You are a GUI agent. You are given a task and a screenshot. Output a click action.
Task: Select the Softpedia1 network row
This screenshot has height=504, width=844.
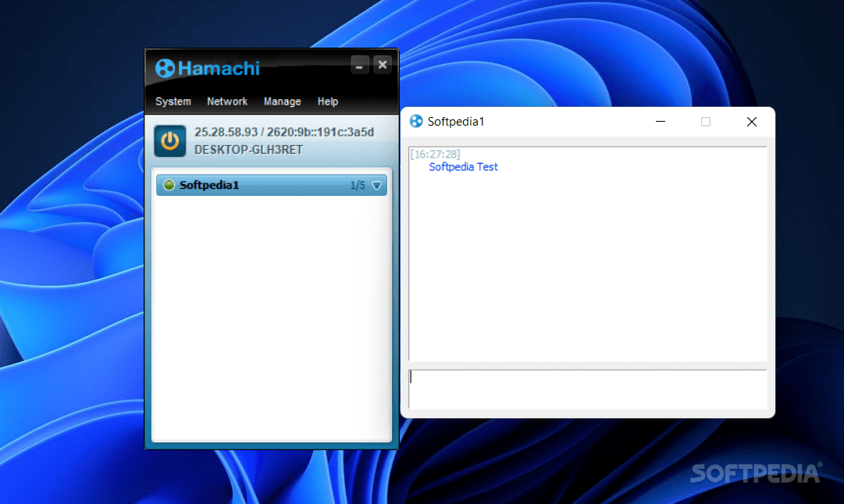(271, 185)
